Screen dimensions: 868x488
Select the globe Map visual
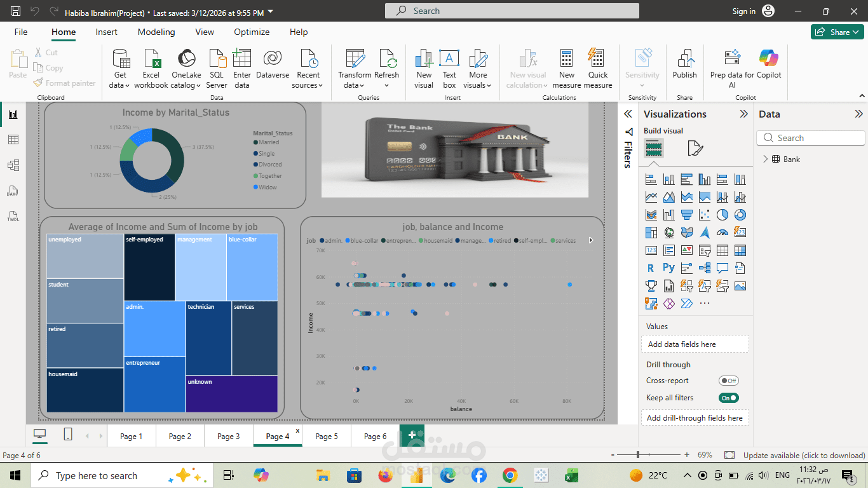click(668, 233)
